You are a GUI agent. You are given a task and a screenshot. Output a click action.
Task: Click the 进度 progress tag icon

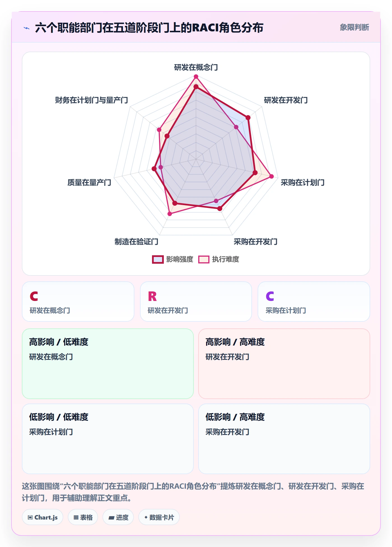111,518
